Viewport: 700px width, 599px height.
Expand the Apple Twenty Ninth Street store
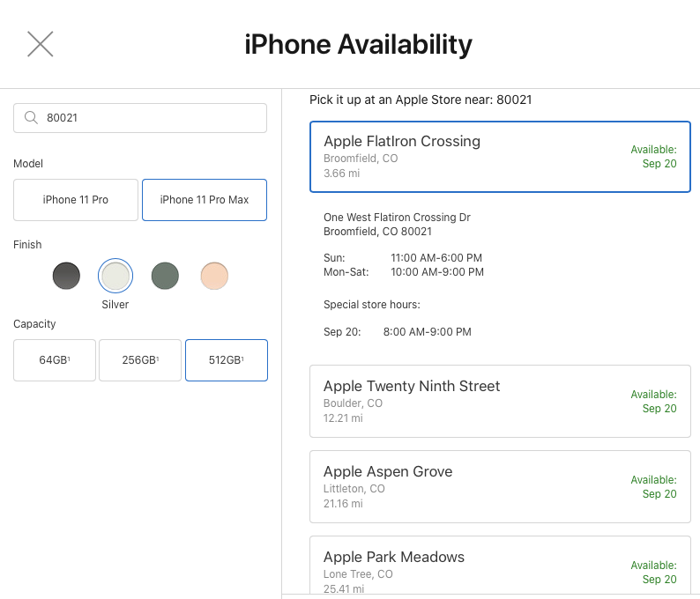click(500, 402)
